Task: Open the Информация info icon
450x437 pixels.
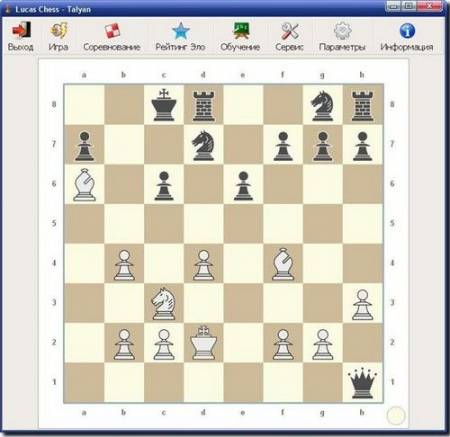Action: tap(407, 31)
